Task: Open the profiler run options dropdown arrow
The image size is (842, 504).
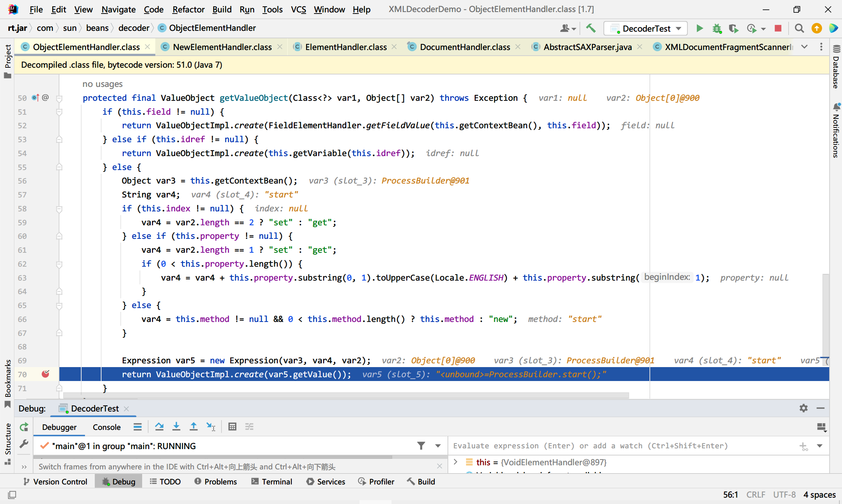Action: click(763, 29)
